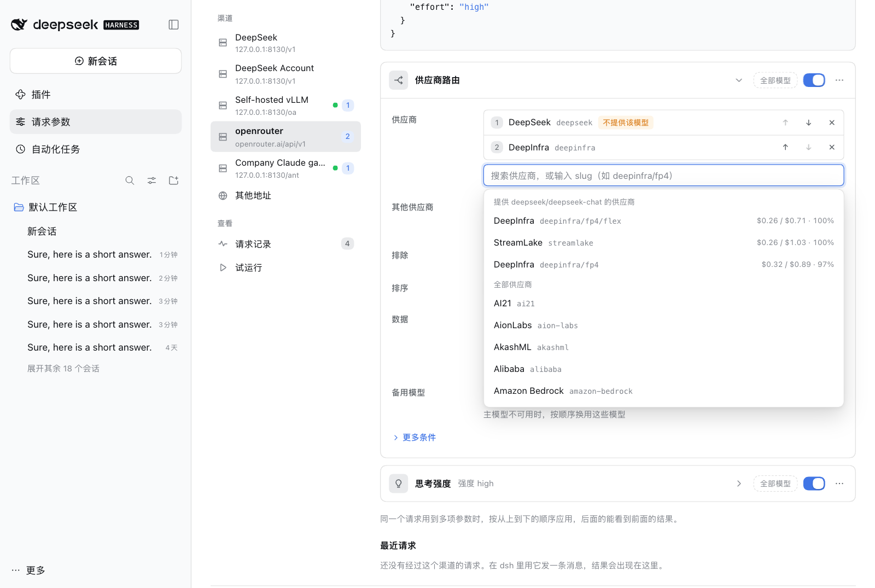Select the 默认工作区 folder
The width and height of the screenshot is (875, 588).
click(x=96, y=207)
